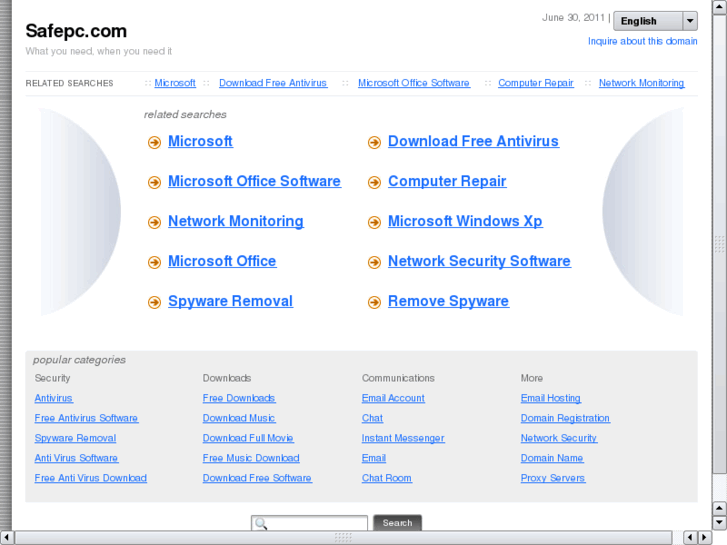Open the Inquire about this domain link
The image size is (727, 545).
(x=642, y=41)
